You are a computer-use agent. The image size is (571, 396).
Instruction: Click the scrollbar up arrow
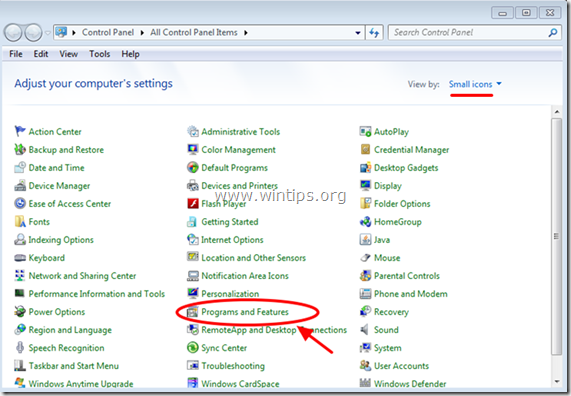[x=556, y=111]
